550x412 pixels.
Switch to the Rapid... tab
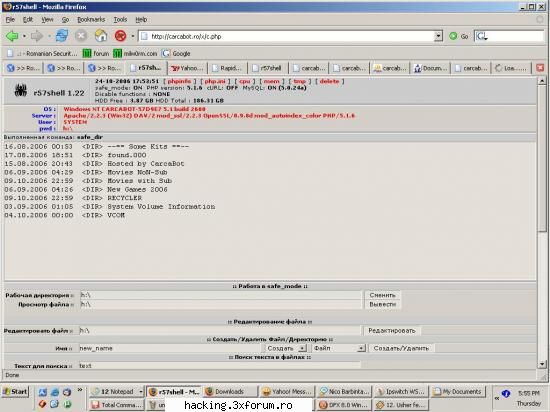[227, 68]
